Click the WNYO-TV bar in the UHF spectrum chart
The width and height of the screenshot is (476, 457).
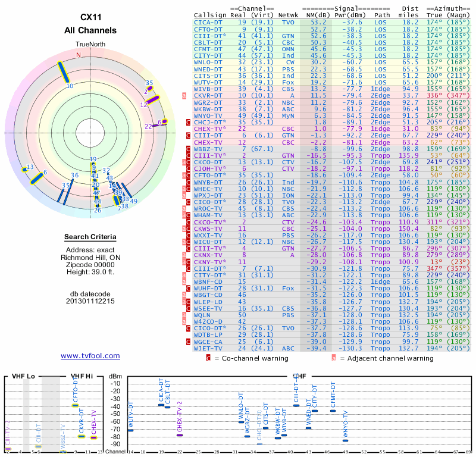pyautogui.click(x=346, y=440)
